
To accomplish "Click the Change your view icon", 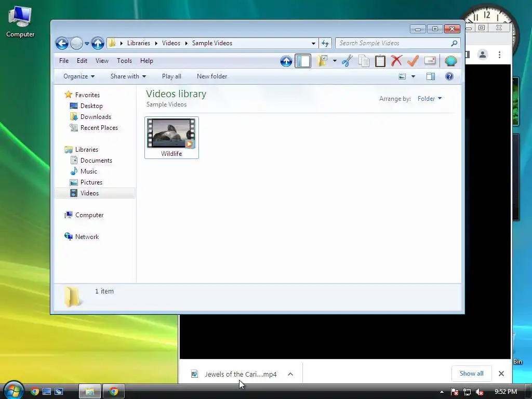I will coord(402,76).
